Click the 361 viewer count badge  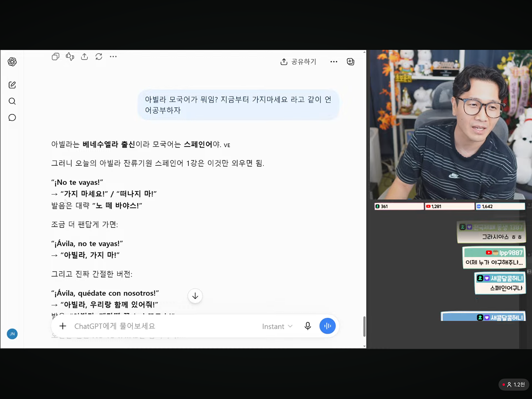point(399,206)
